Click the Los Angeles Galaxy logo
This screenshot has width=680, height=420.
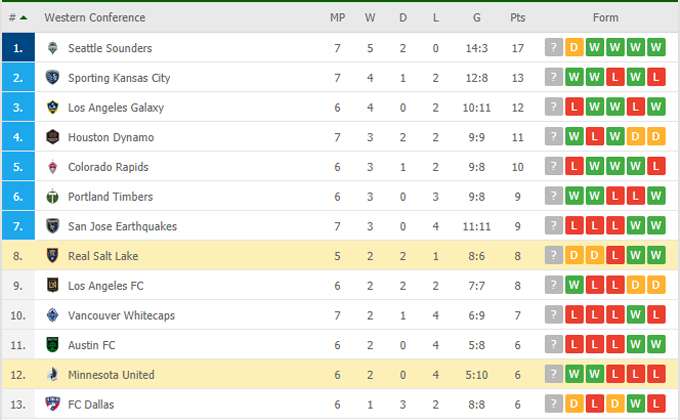(53, 108)
